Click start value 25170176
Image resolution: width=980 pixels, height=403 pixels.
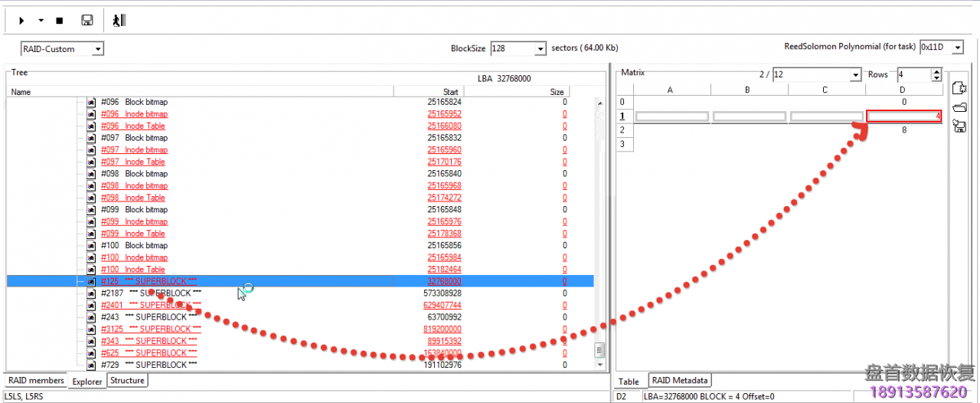pos(444,162)
